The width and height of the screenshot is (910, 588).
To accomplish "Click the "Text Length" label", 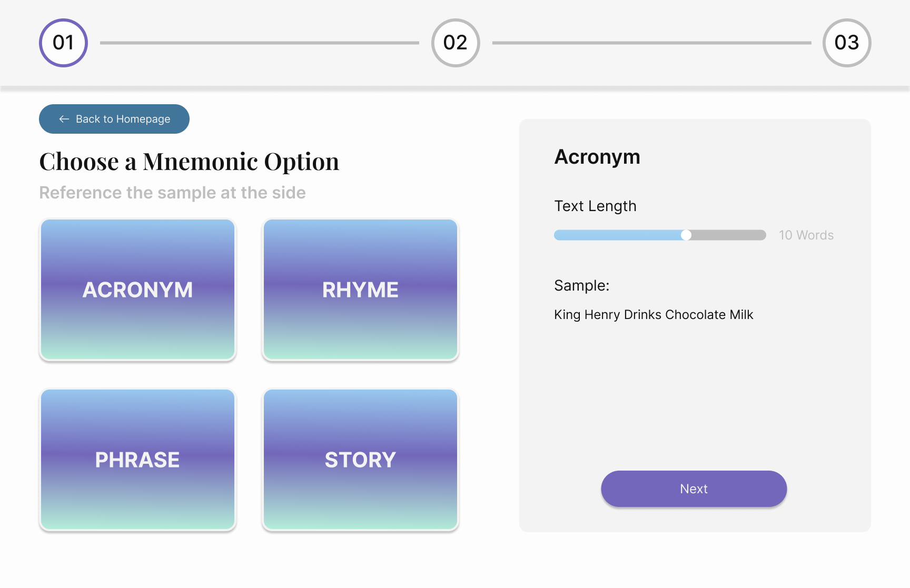I will click(x=595, y=206).
